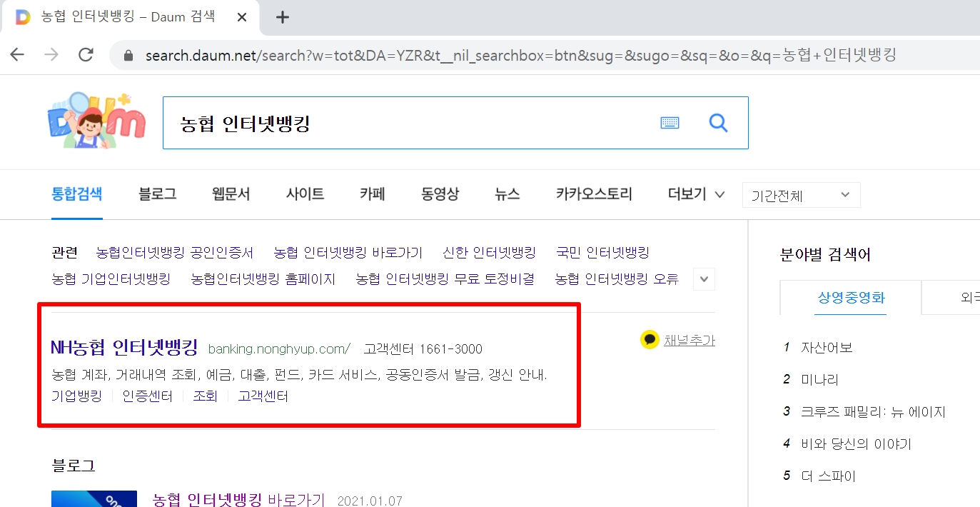This screenshot has width=980, height=507.
Task: Switch to the 동영상 tab
Action: 440,194
